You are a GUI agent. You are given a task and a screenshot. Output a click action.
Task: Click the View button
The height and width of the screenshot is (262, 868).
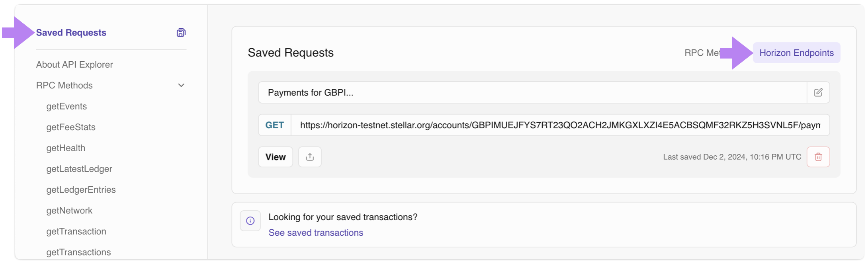(x=276, y=157)
